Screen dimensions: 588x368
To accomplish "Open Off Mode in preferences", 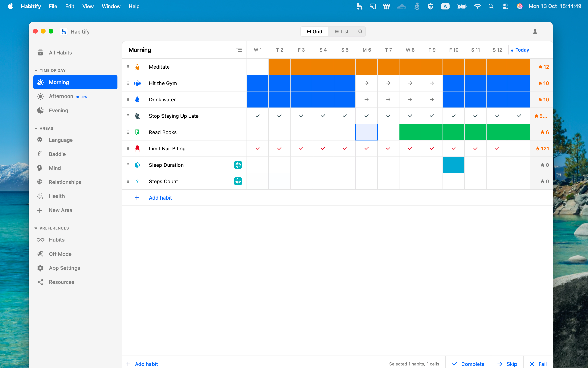I will coord(75,254).
